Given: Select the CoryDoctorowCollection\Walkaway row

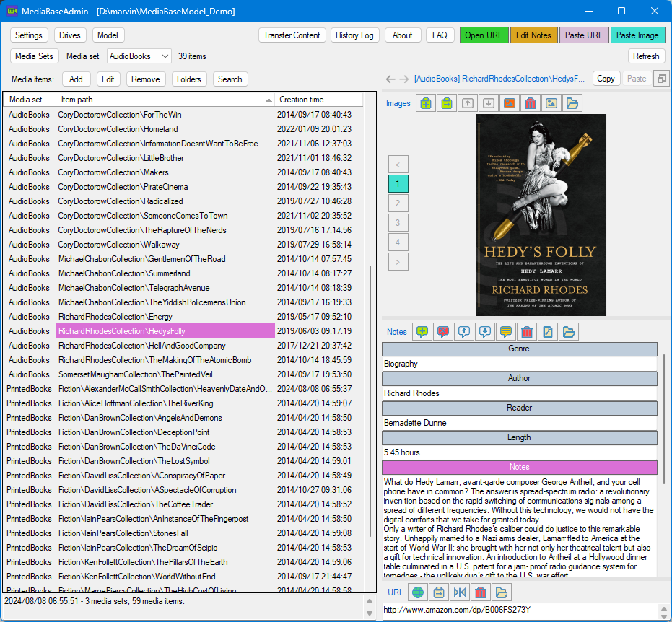Looking at the screenshot, I should tap(183, 245).
